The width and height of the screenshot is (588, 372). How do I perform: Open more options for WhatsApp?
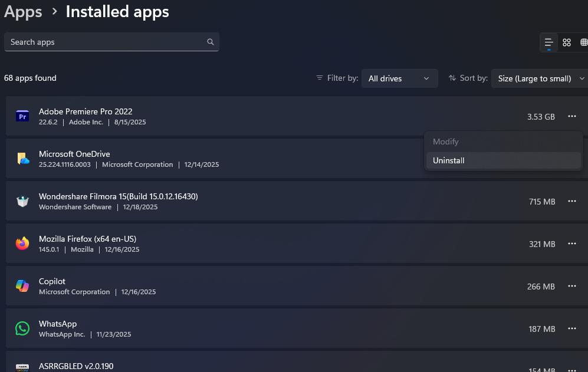pyautogui.click(x=571, y=329)
